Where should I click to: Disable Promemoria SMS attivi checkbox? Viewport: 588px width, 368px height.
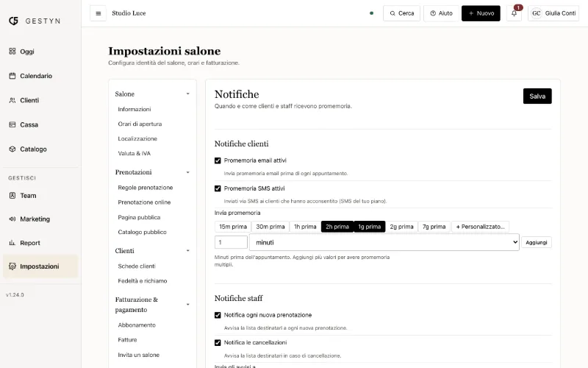[218, 188]
